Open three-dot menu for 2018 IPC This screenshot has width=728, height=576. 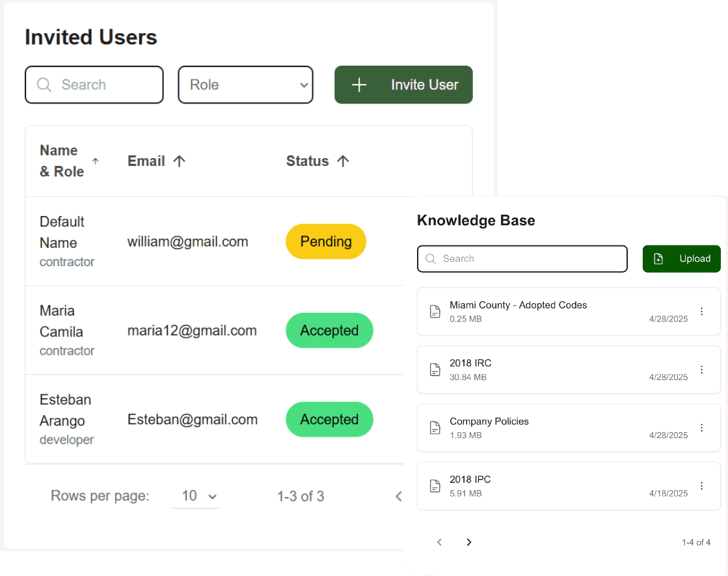click(x=701, y=486)
